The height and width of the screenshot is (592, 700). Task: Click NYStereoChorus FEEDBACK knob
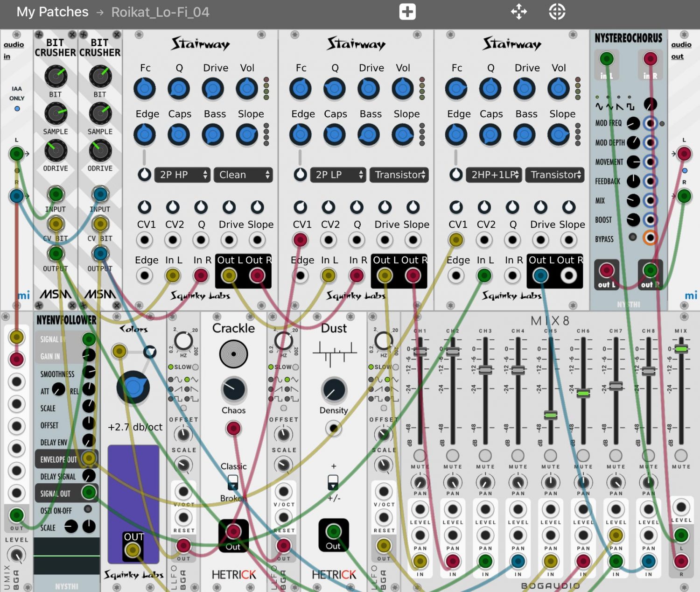click(x=633, y=181)
